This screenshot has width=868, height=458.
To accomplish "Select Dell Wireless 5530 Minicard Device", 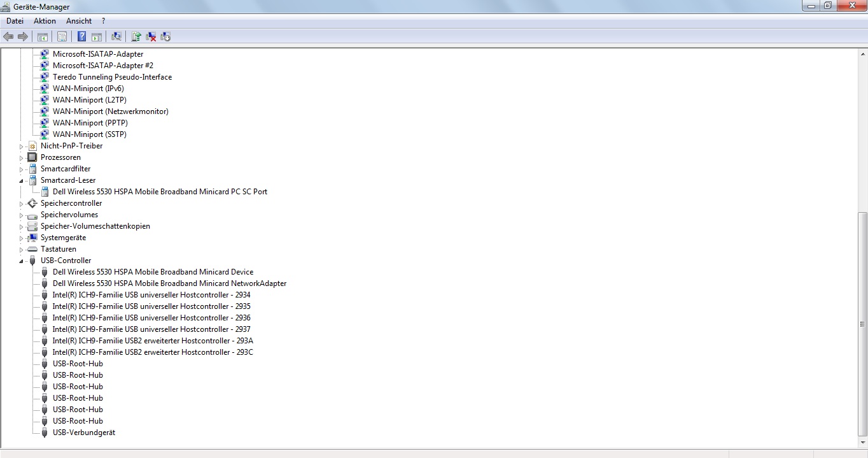I will pyautogui.click(x=153, y=271).
